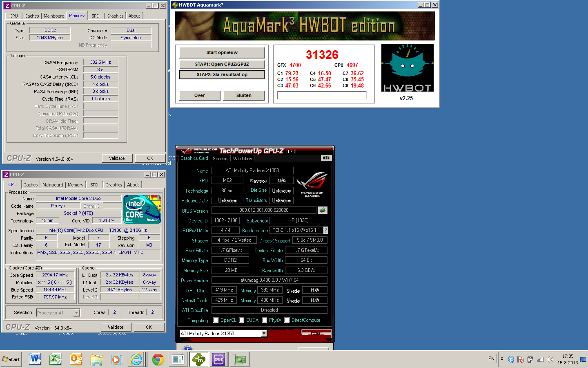The image size is (588, 368).
Task: Click Validate in CPU-Z CPU window
Action: point(116,327)
